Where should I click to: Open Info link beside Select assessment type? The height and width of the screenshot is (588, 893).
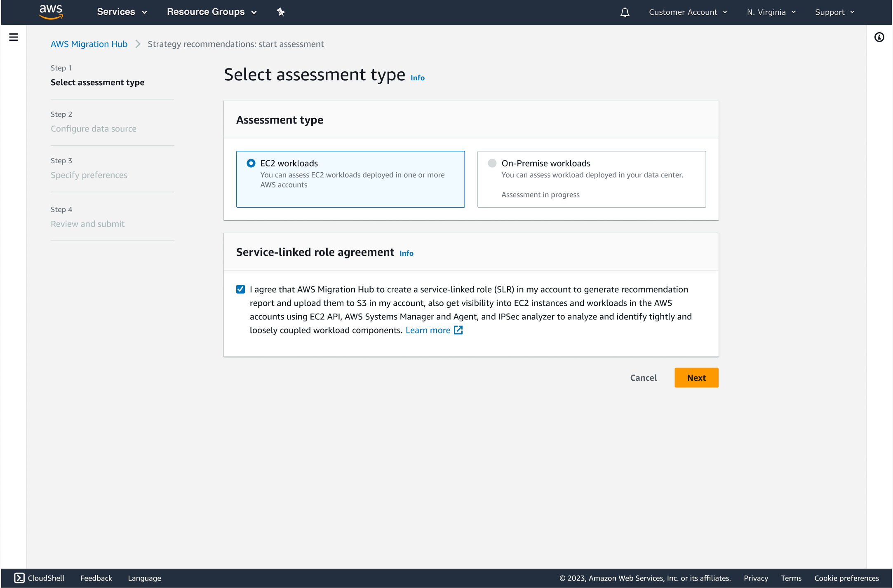pyautogui.click(x=417, y=78)
